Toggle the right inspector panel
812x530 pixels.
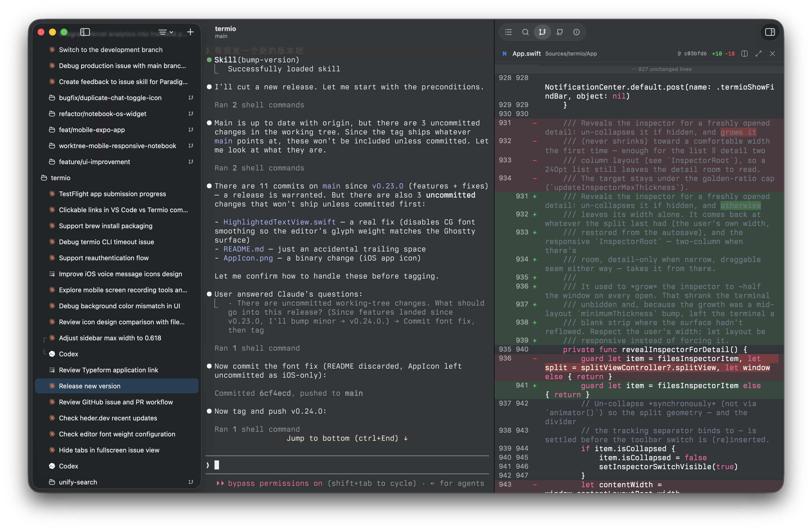point(770,32)
